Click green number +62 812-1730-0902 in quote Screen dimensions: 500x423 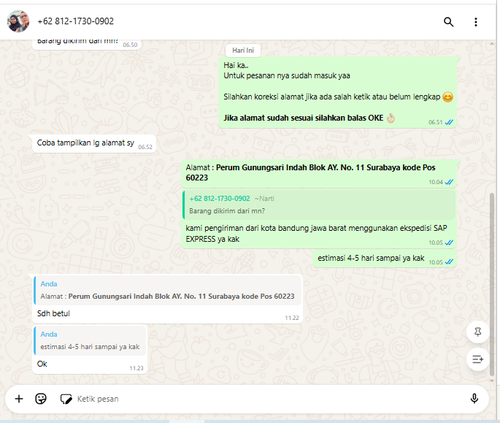pyautogui.click(x=220, y=199)
